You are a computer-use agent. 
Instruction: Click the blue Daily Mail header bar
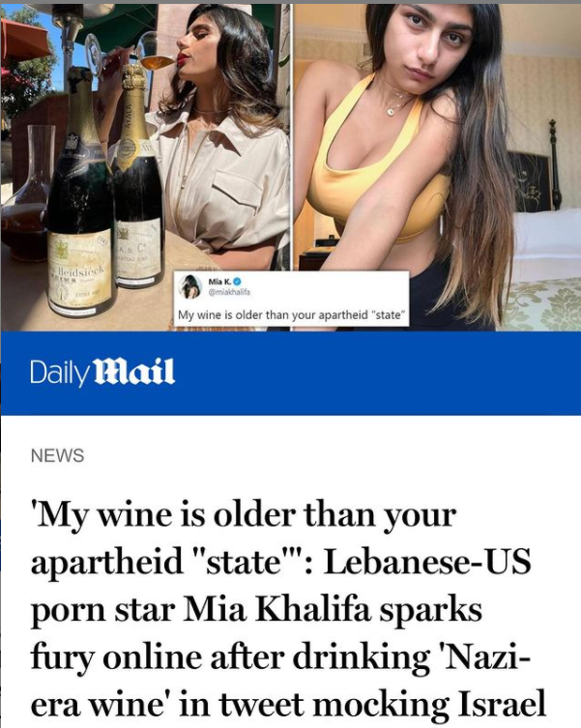click(291, 373)
